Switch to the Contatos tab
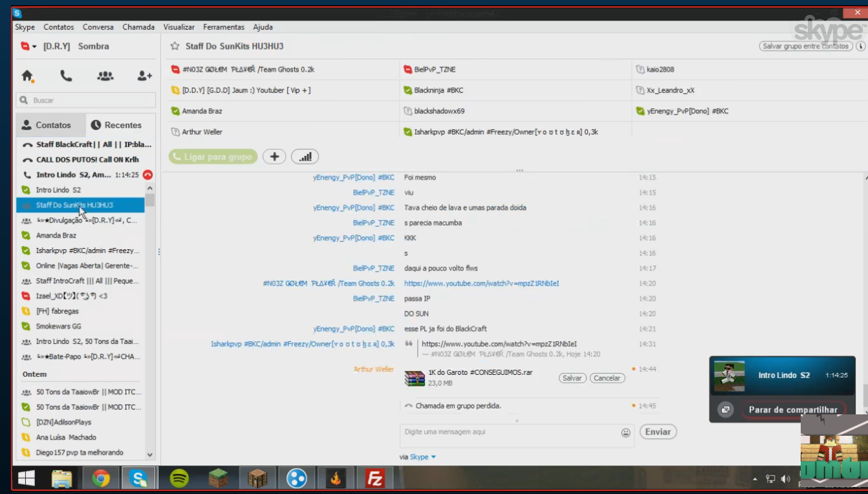The image size is (868, 494). [x=50, y=125]
